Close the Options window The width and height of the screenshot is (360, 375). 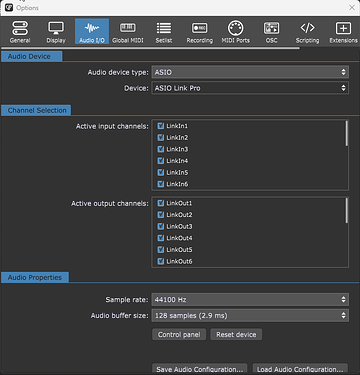pos(352,7)
